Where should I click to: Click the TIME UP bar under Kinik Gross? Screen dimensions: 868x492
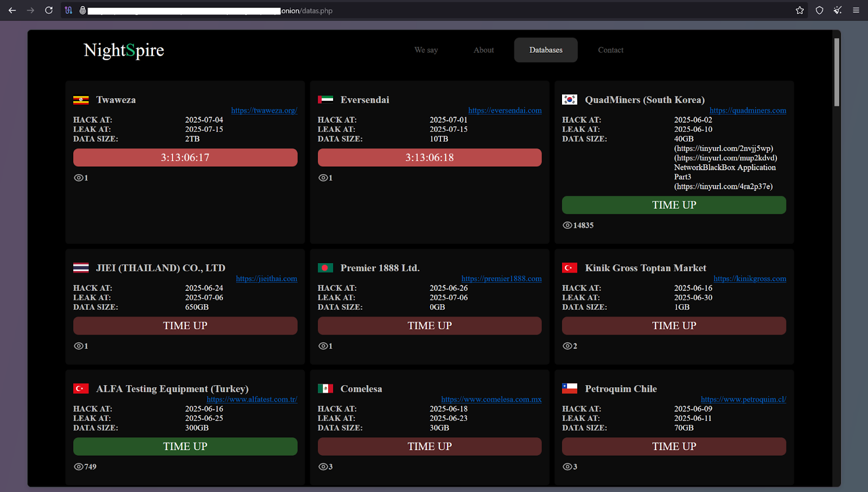[x=674, y=325]
